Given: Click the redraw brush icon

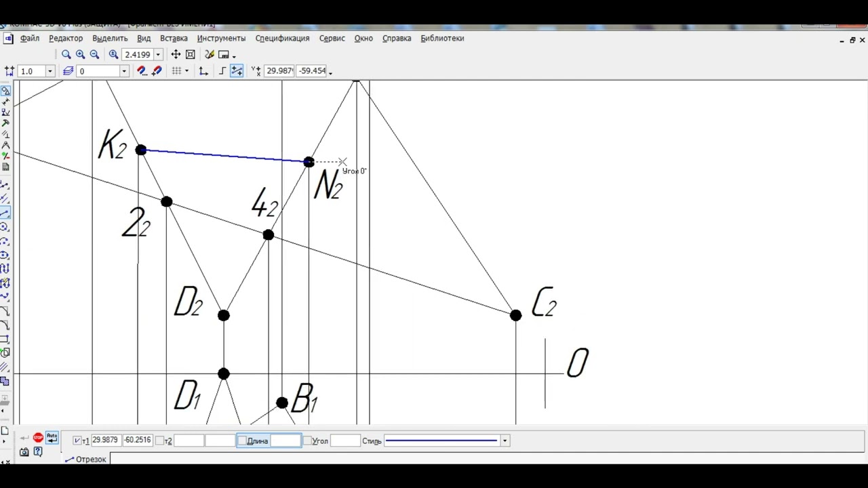Looking at the screenshot, I should pyautogui.click(x=210, y=55).
